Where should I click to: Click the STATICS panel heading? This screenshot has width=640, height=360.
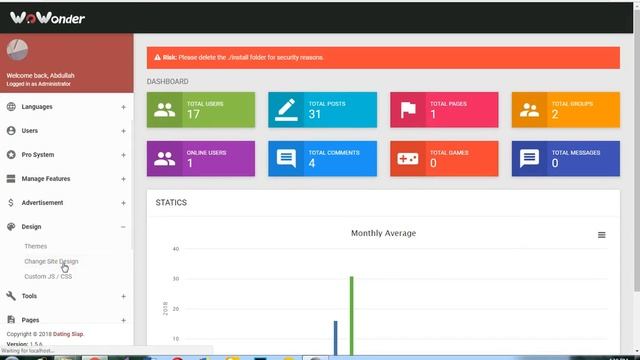pyautogui.click(x=171, y=202)
